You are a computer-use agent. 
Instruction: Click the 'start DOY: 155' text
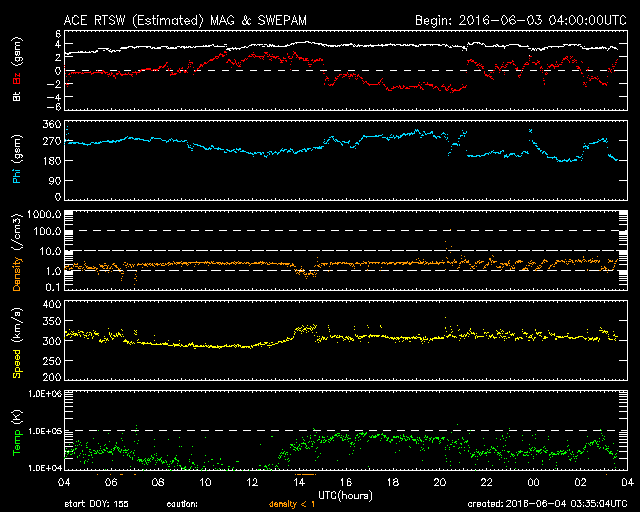tap(98, 503)
